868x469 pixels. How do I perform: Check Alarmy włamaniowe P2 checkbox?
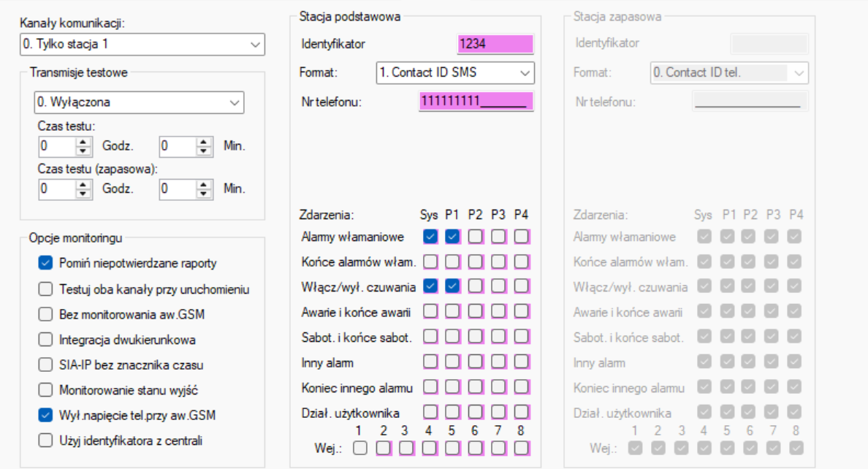click(475, 237)
